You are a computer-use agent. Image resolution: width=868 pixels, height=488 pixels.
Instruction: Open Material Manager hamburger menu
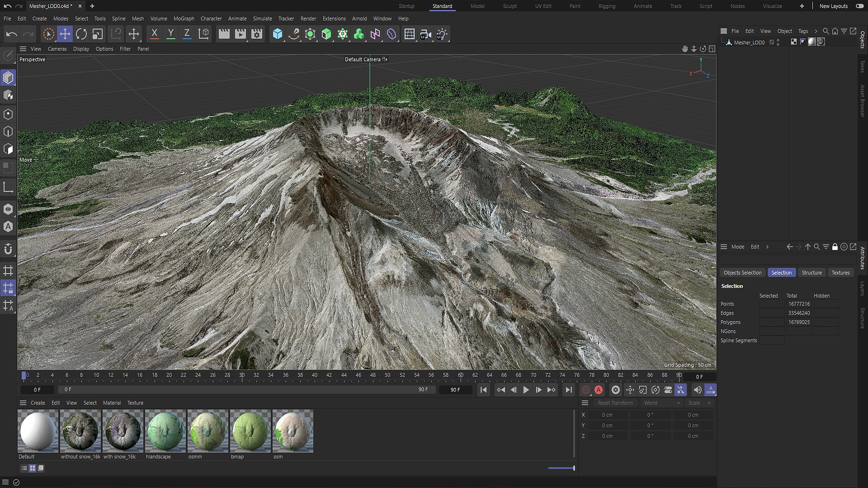[23, 403]
